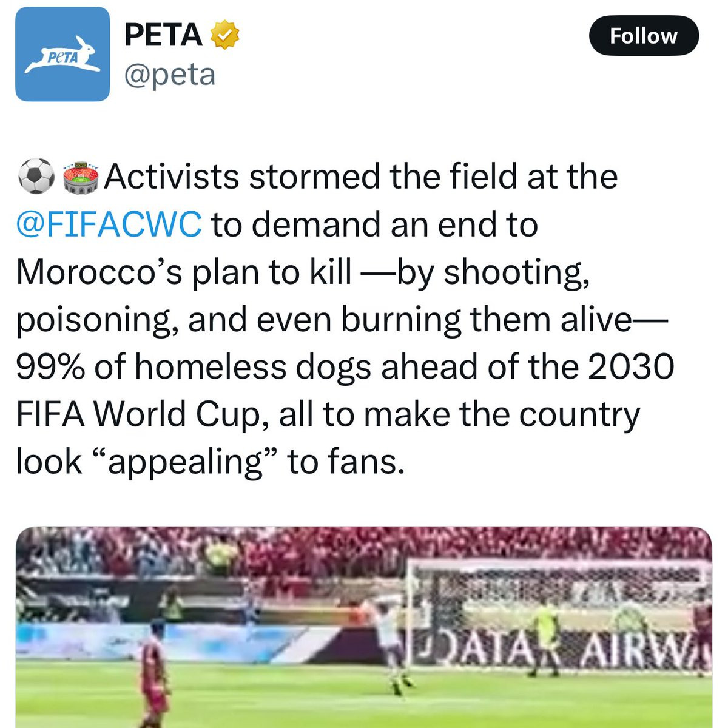This screenshot has width=728, height=728.
Task: Click the PETA display name
Action: coord(163,35)
